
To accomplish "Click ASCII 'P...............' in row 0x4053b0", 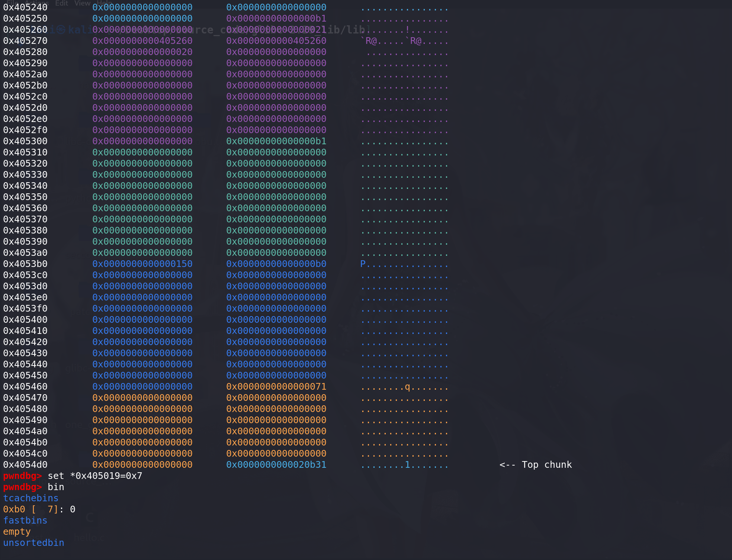I will tap(404, 264).
